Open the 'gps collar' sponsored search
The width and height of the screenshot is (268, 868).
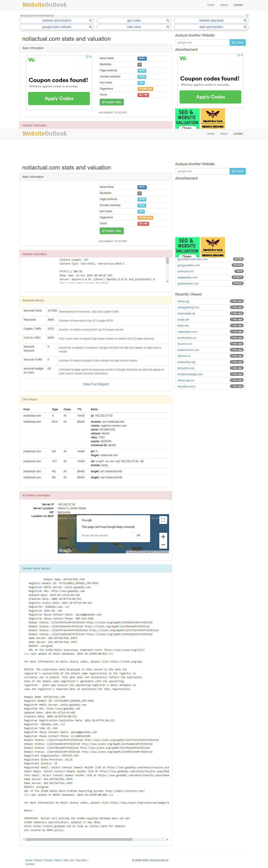pos(134,21)
